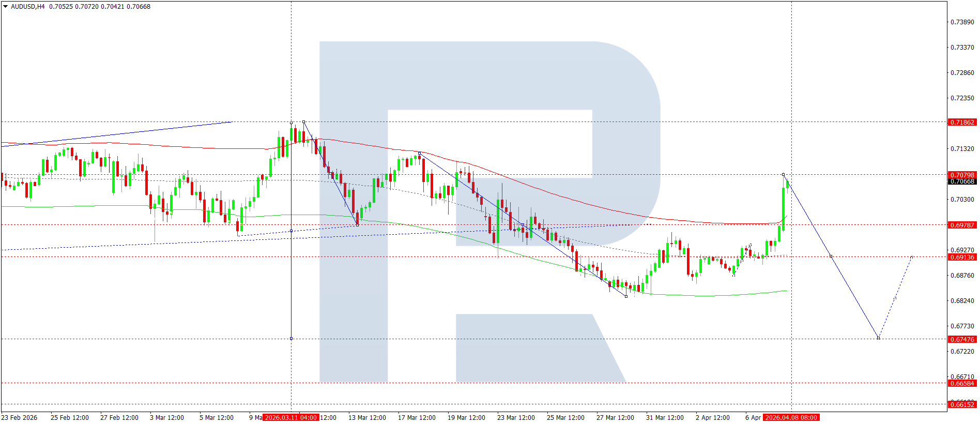Select trendline anchor at the 0.70798 latest peak
Image resolution: width=980 pixels, height=424 pixels.
click(783, 175)
